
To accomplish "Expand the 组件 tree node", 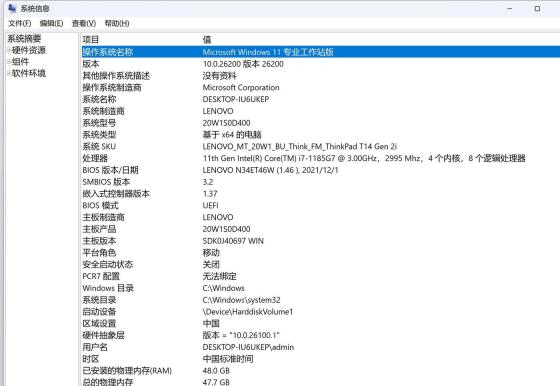I will coord(9,62).
